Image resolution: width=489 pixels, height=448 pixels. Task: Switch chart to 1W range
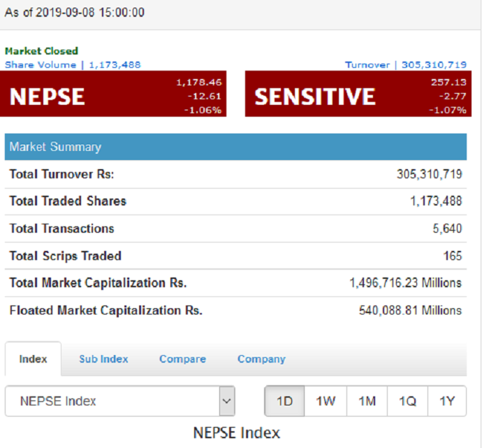[x=326, y=401]
